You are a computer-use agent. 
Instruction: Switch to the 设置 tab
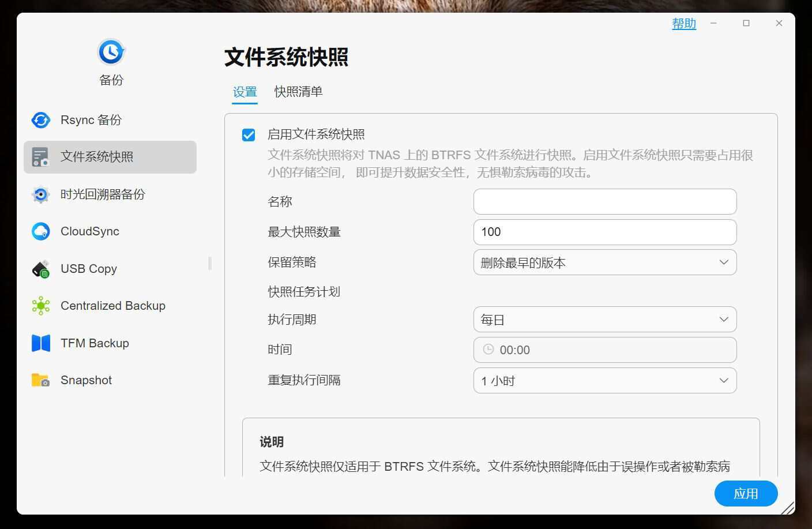click(245, 92)
